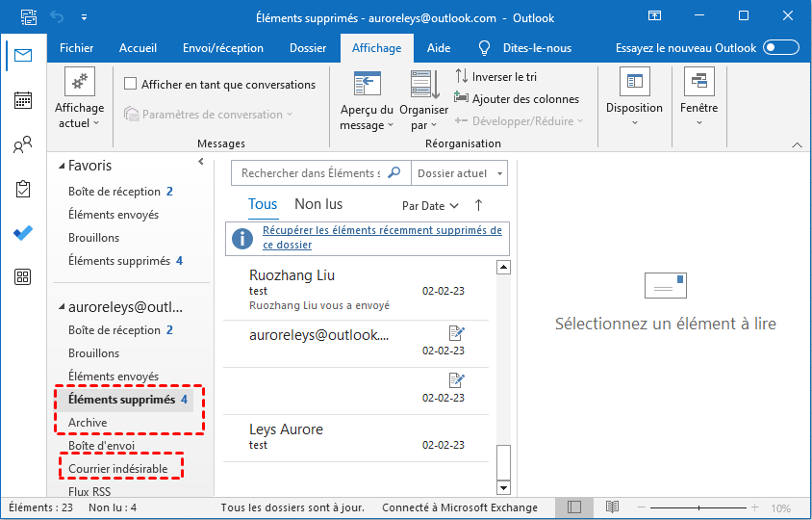Screen dimensions: 812x520
Task: Switch to reading view icon in status bar
Action: click(612, 507)
